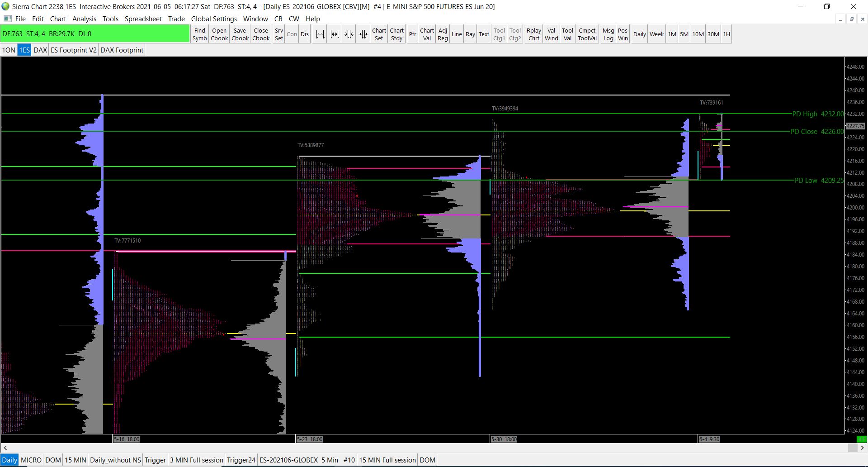Toggle the Chart Val tool
Viewport: 868px width, 467px height.
pyautogui.click(x=427, y=34)
